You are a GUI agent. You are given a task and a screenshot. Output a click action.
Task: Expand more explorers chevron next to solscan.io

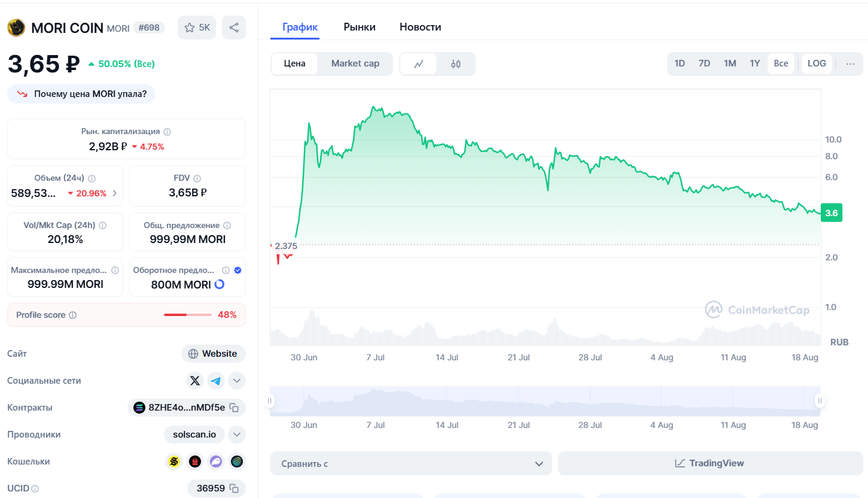(237, 435)
